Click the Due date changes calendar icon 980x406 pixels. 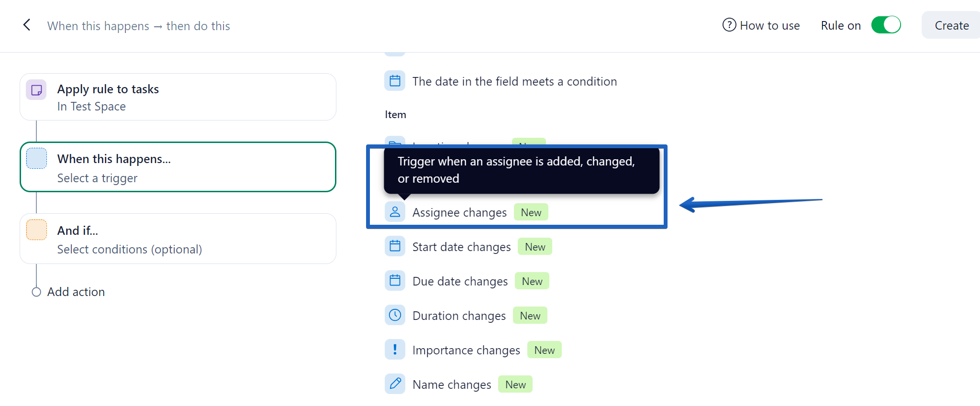[395, 281]
